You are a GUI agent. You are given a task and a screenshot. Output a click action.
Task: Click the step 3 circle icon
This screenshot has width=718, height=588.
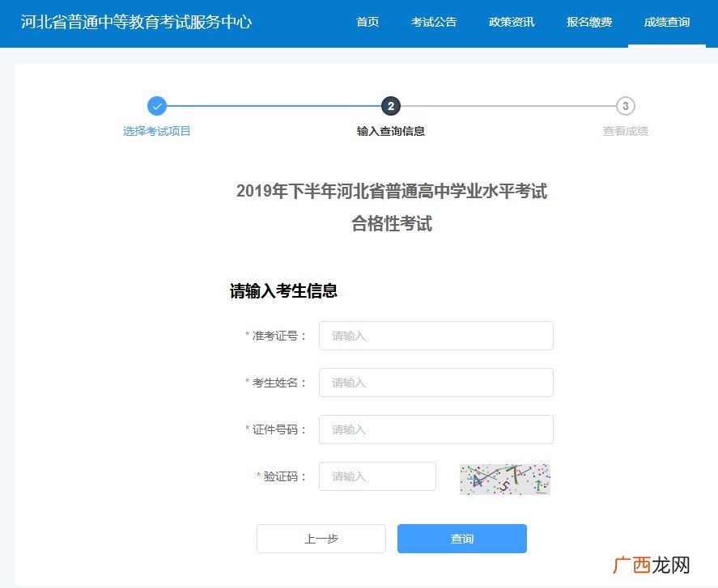pyautogui.click(x=626, y=106)
